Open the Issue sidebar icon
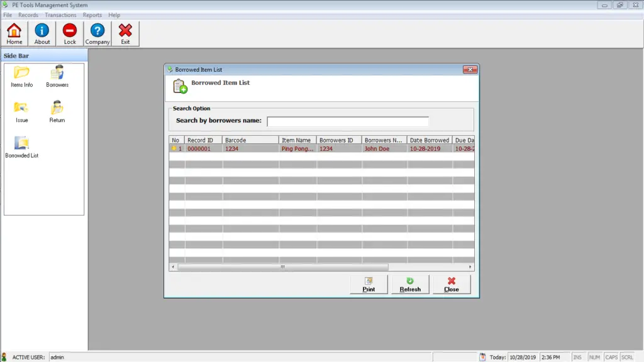Viewport: 644px width, 362px height. pos(21,110)
